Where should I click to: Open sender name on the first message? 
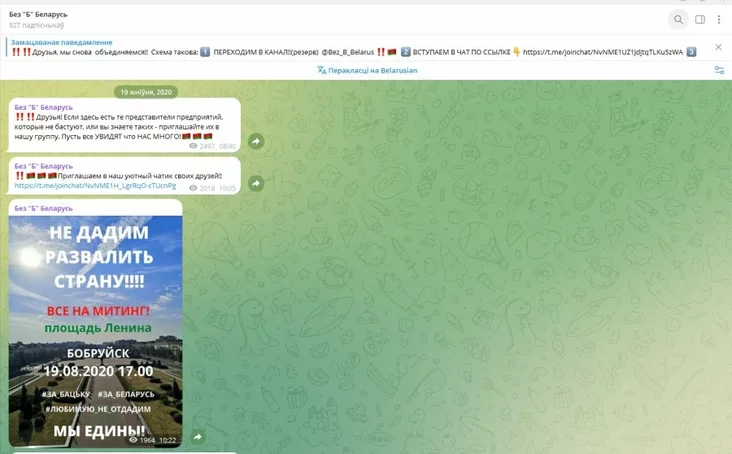pyautogui.click(x=44, y=105)
